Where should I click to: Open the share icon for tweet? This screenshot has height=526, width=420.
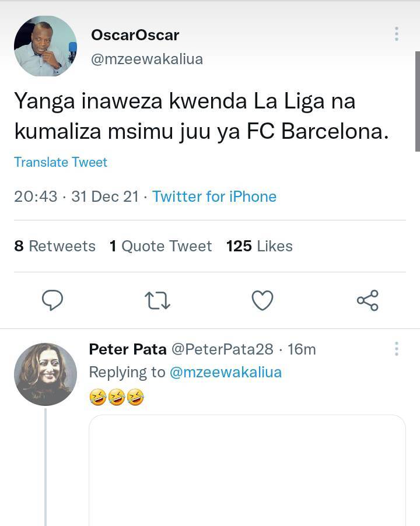tap(367, 300)
